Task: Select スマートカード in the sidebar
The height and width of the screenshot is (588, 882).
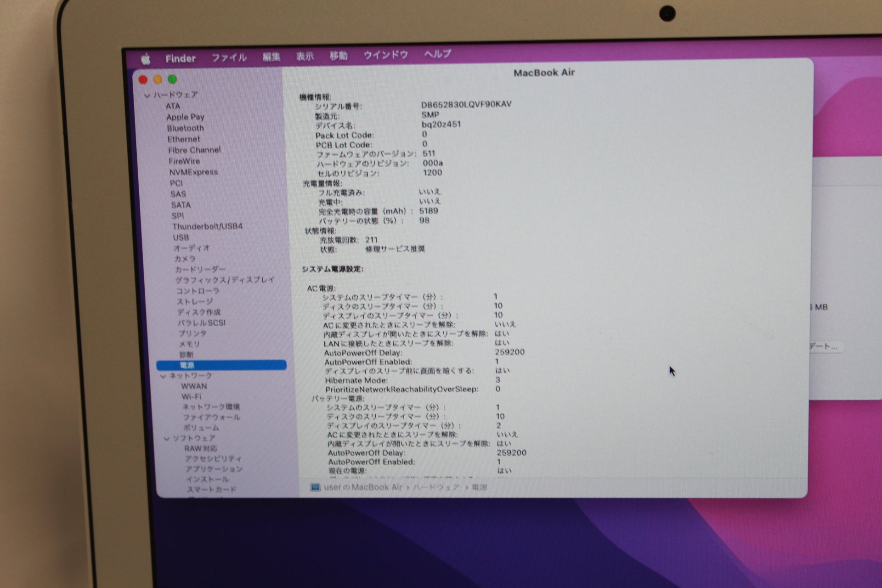Action: [212, 490]
